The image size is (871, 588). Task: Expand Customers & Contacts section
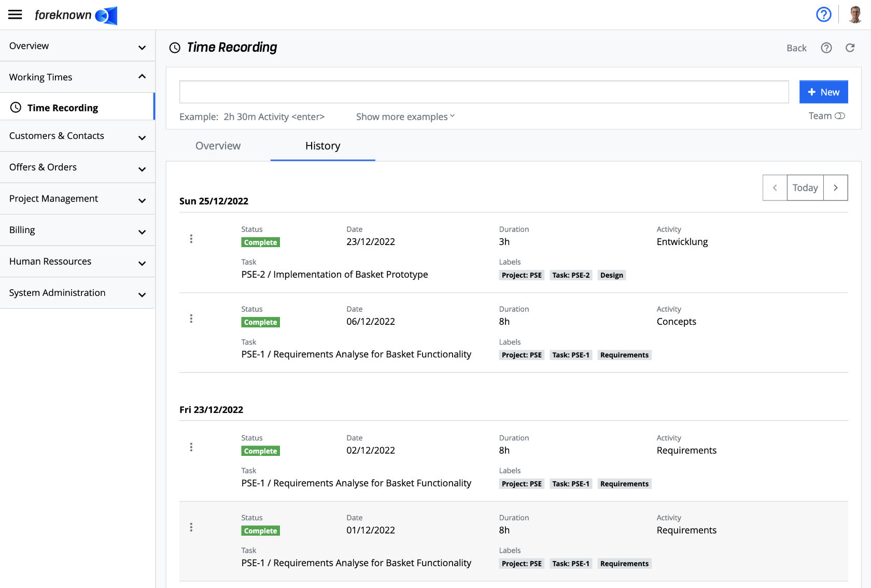78,136
